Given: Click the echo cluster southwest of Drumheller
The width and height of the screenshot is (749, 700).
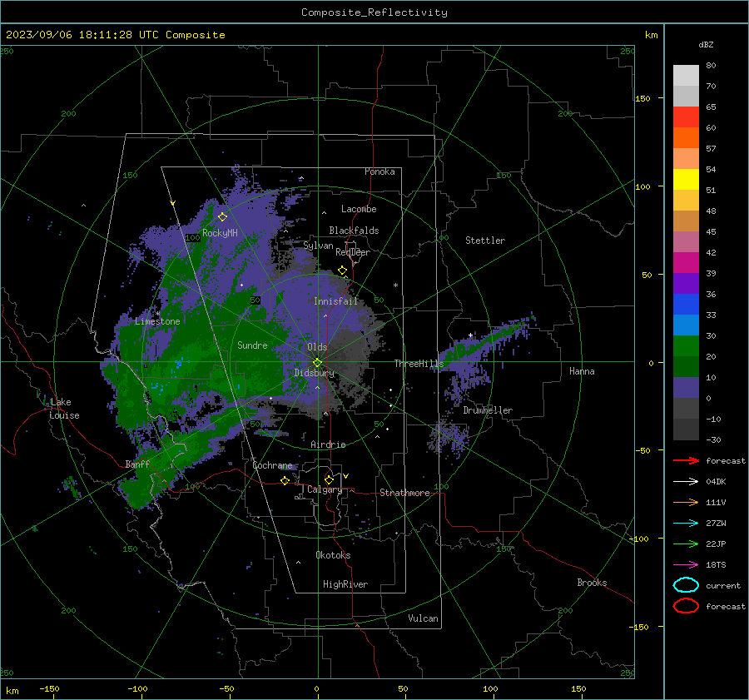Looking at the screenshot, I should 448,438.
